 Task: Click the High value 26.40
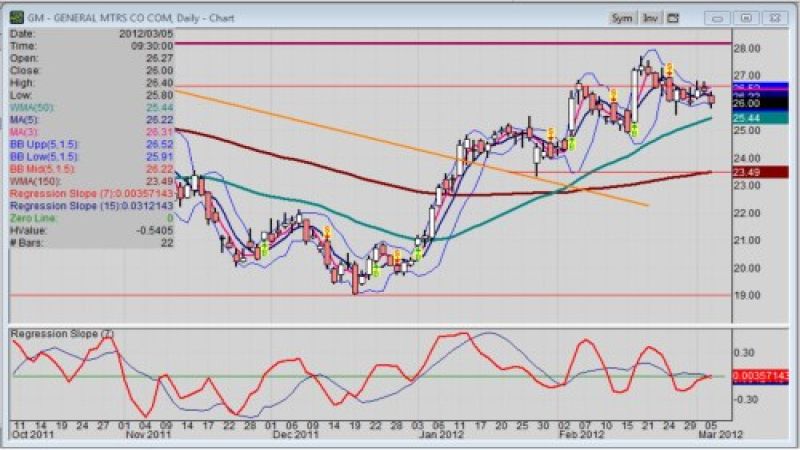[x=160, y=83]
